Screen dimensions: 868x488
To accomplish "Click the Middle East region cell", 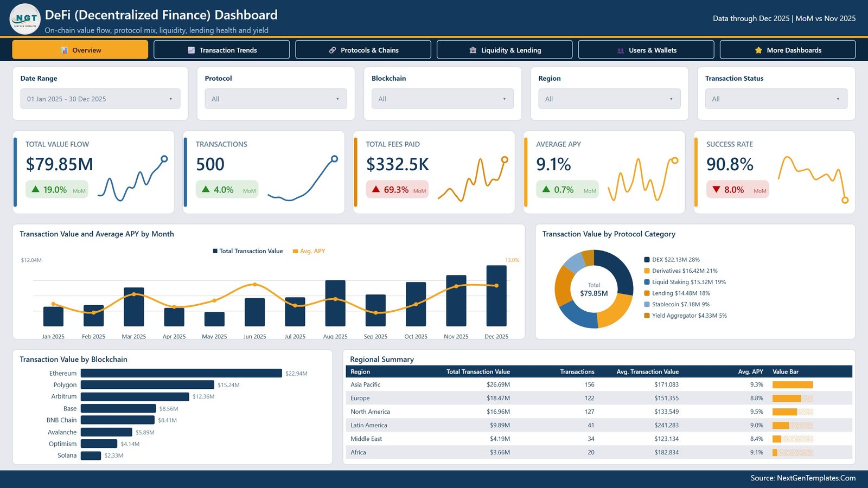I will pos(366,439).
